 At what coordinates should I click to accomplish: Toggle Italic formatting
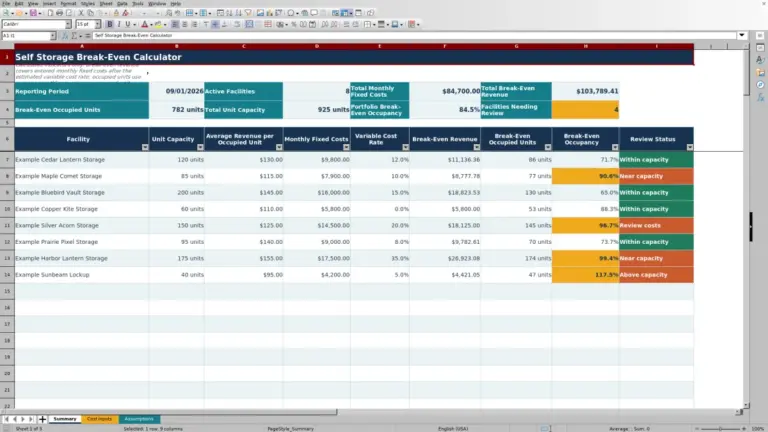click(119, 24)
